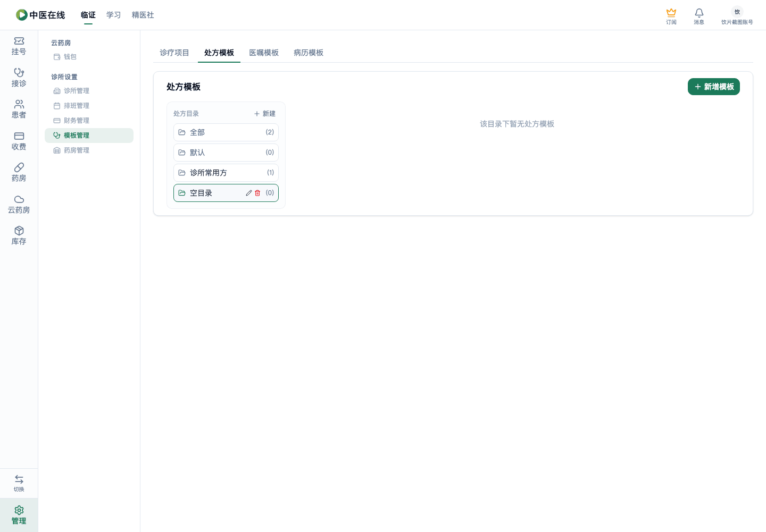
Task: Open 诊所管理 in the settings menu
Action: (89, 91)
